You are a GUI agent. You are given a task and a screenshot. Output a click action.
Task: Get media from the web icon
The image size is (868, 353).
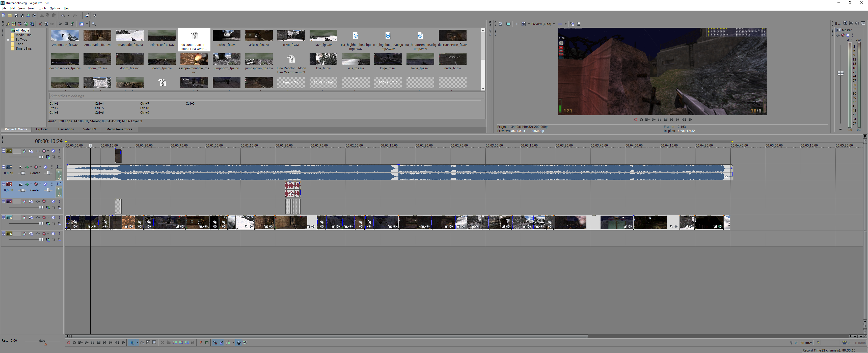[32, 24]
